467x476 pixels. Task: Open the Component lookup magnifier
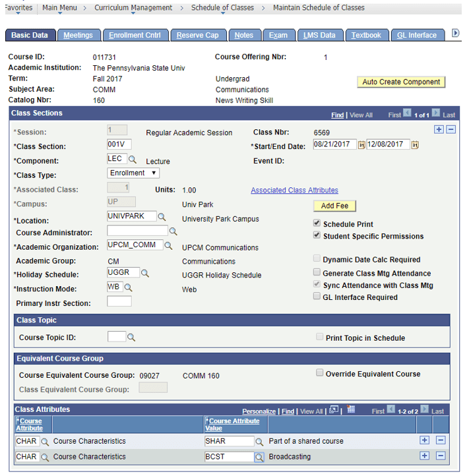[x=133, y=160]
